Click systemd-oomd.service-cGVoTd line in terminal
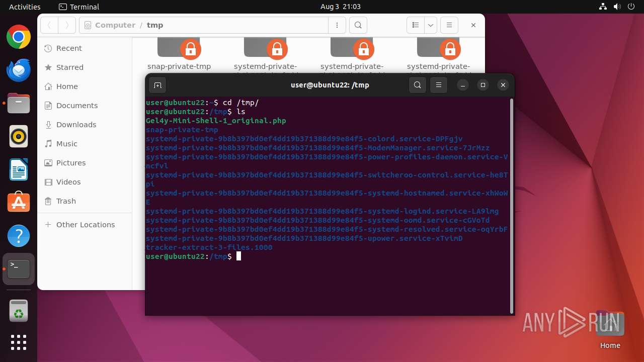This screenshot has height=362, width=644. 317,220
